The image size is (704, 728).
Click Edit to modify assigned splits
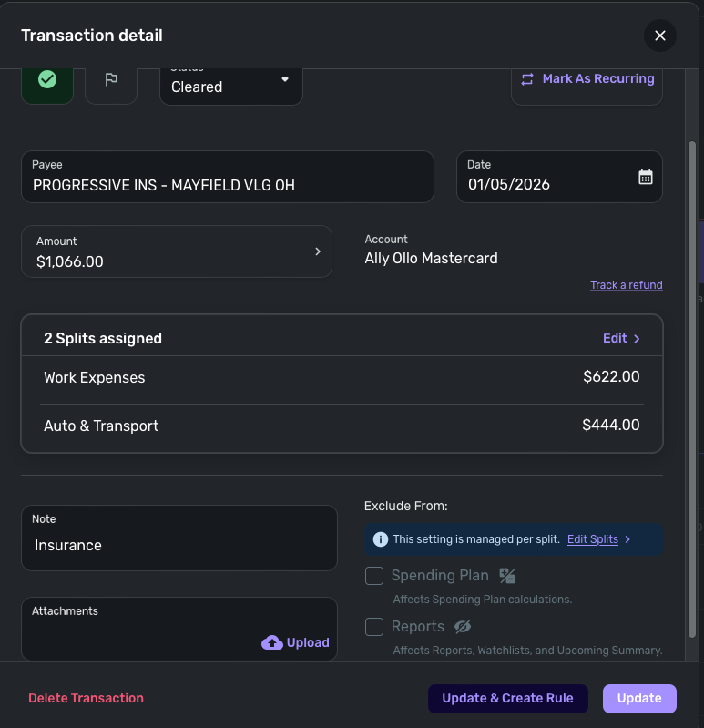pyautogui.click(x=621, y=338)
